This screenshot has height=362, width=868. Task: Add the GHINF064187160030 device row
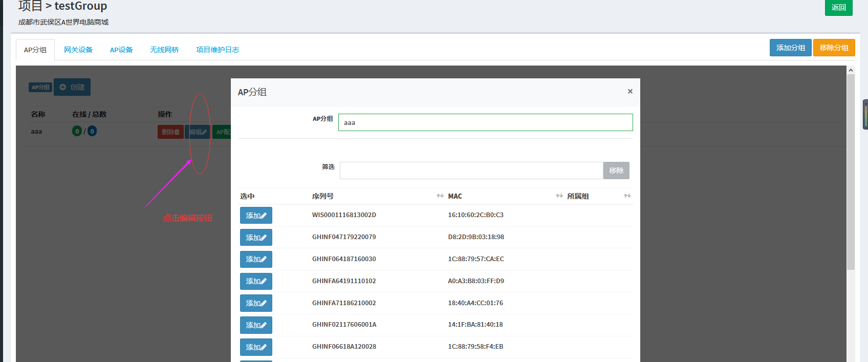tap(256, 260)
